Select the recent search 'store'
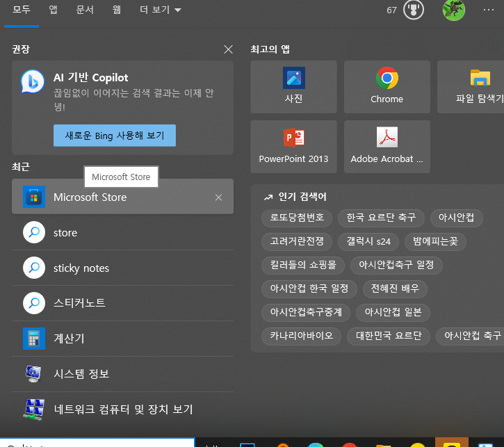This screenshot has width=504, height=447. [122, 232]
